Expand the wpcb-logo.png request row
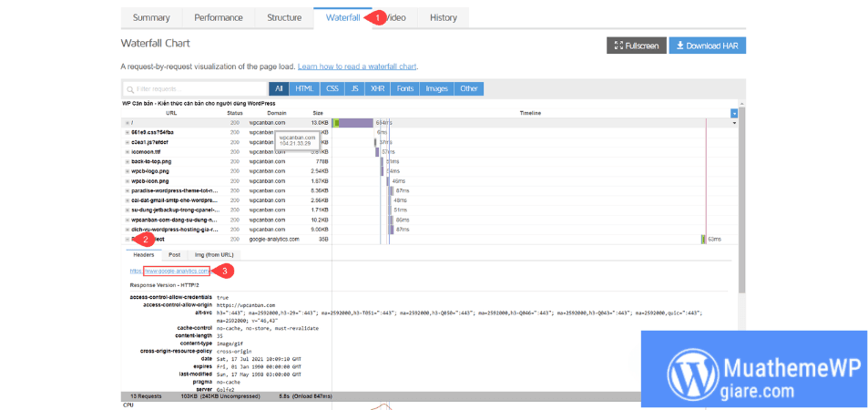The image size is (868, 410). click(x=128, y=171)
